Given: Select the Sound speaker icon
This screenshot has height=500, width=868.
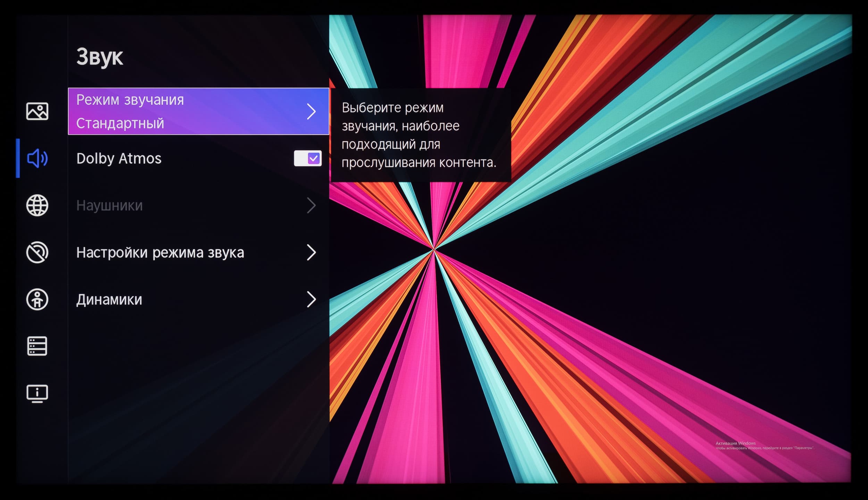Looking at the screenshot, I should click(x=37, y=159).
